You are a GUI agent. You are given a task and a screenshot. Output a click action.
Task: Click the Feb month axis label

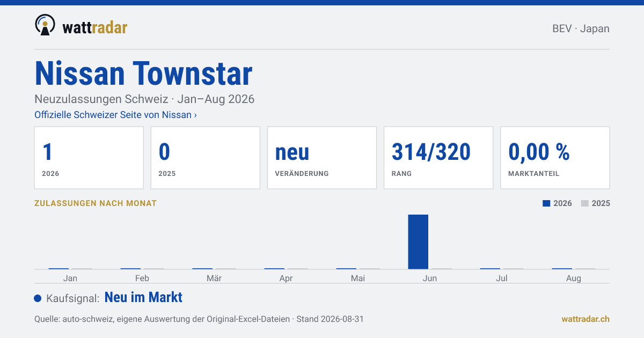[x=142, y=278]
